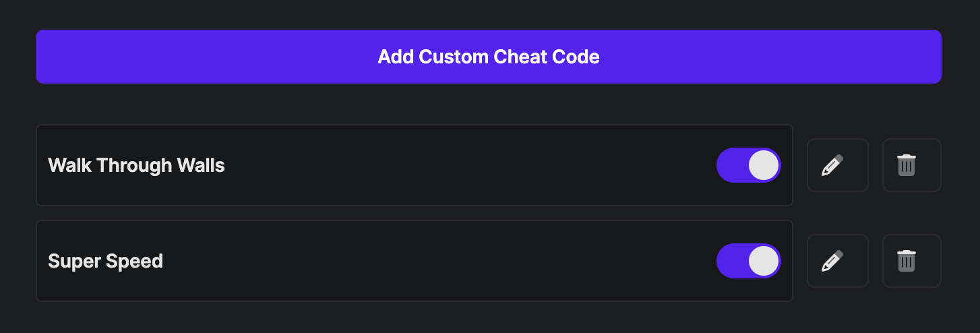Remove the Super Speed entry via trash icon
Viewport: 980px width, 333px height.
tap(911, 261)
